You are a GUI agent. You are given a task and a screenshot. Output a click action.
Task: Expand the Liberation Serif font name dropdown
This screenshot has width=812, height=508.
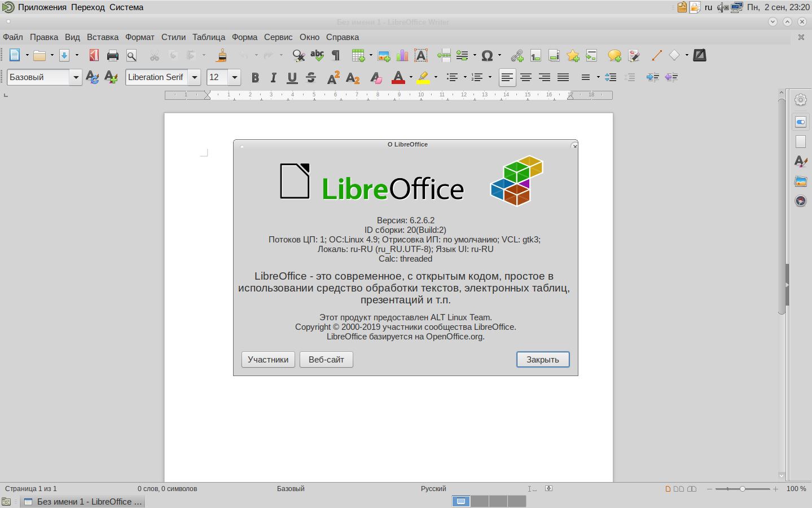point(194,77)
